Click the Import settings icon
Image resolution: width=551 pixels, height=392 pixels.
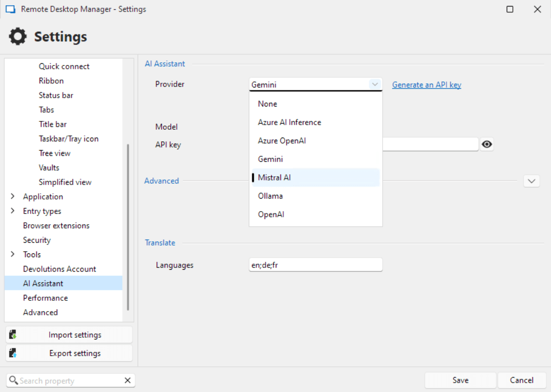13,335
